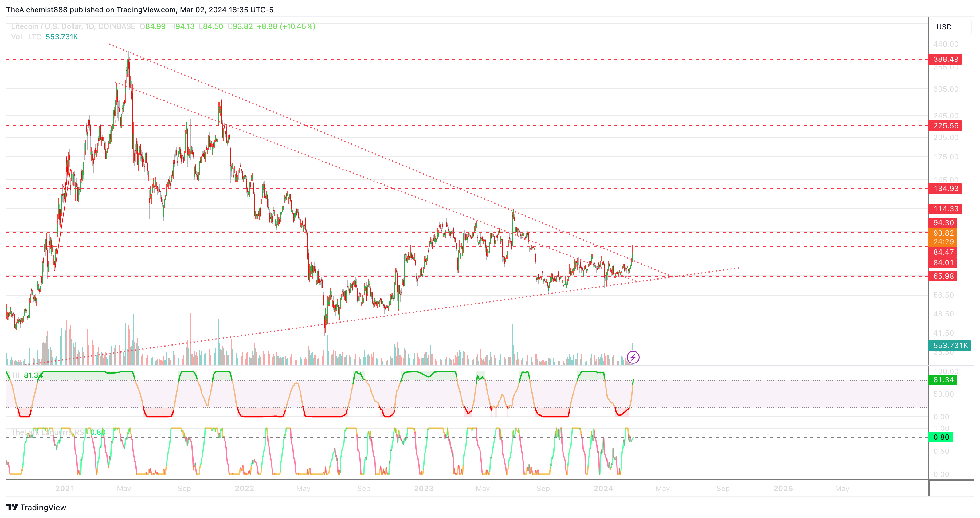980x518 pixels.
Task: Click the 84.01 price level label
Action: tap(943, 263)
